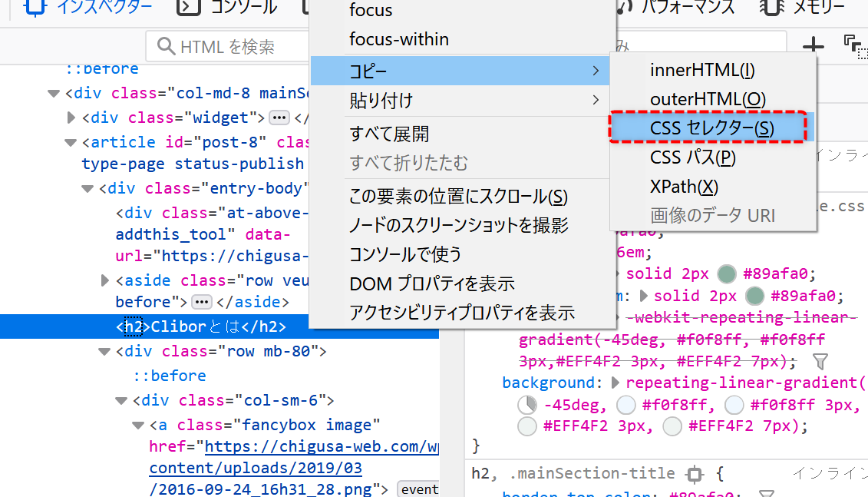This screenshot has width=868, height=497.
Task: Select the focus pseudo-class menu entry
Action: coord(371,10)
